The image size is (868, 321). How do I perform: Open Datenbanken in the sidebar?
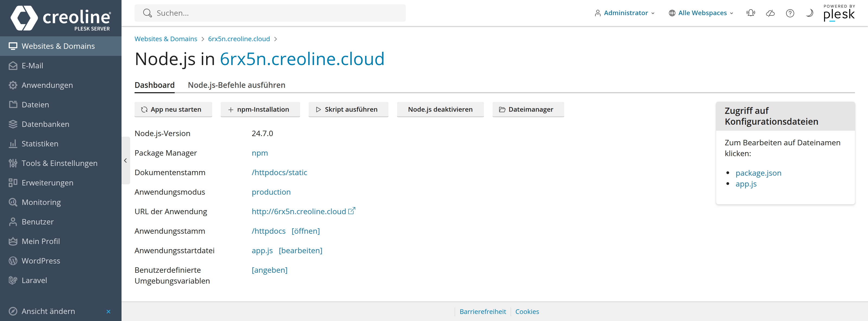pos(61,124)
